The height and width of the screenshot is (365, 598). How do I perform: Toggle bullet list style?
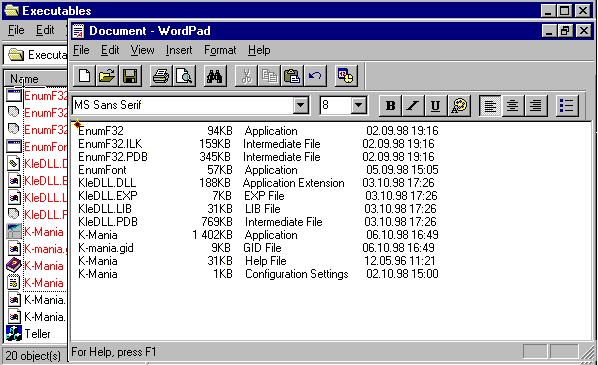click(x=566, y=105)
